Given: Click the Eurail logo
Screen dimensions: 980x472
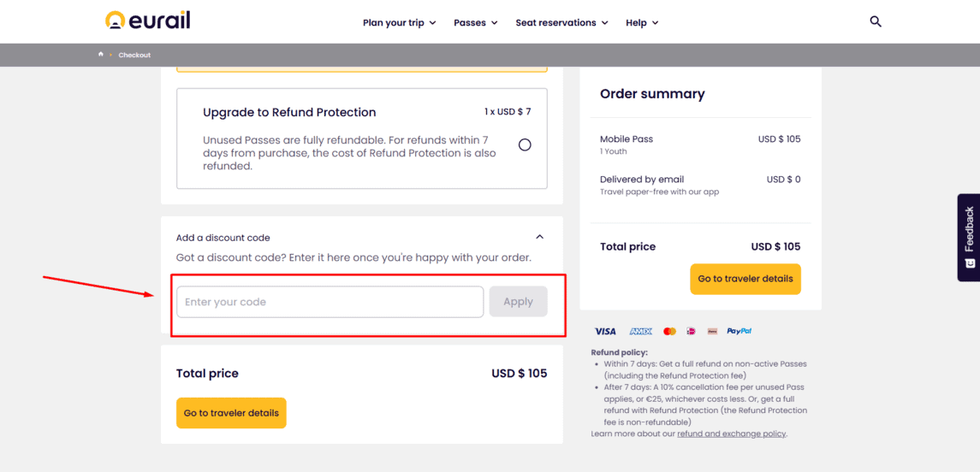Looking at the screenshot, I should pos(147,21).
